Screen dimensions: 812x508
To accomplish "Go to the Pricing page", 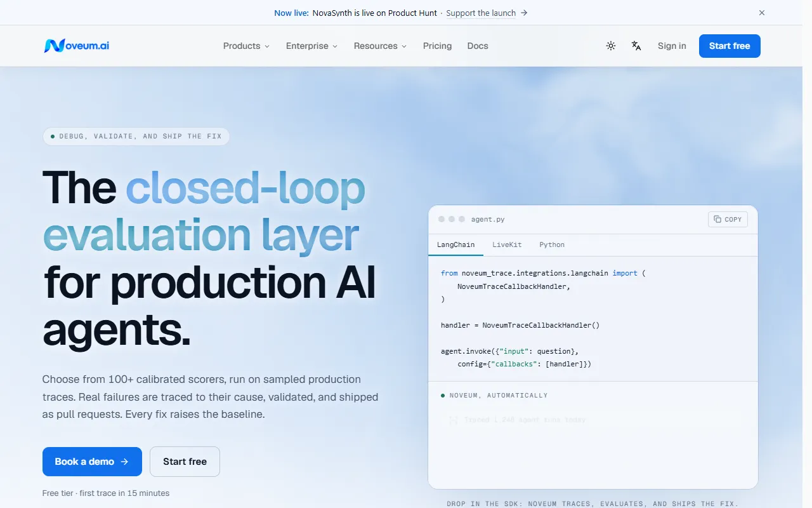I will (x=438, y=46).
